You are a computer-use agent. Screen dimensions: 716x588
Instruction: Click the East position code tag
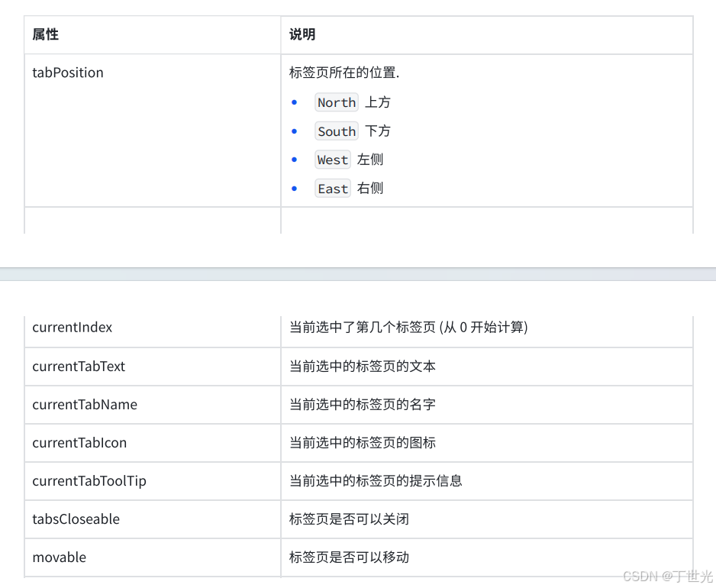332,188
